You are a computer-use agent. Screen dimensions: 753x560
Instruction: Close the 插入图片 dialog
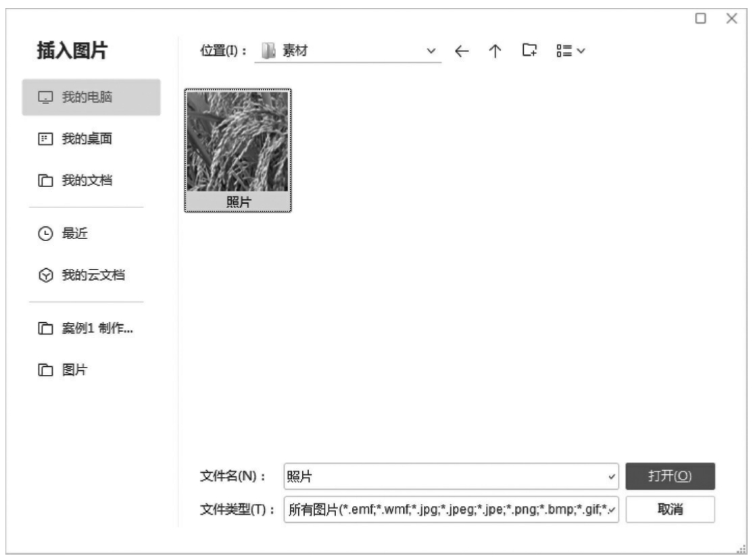[x=731, y=17]
